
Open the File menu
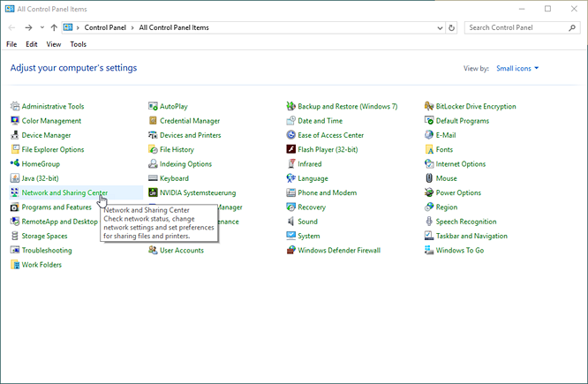coord(11,44)
